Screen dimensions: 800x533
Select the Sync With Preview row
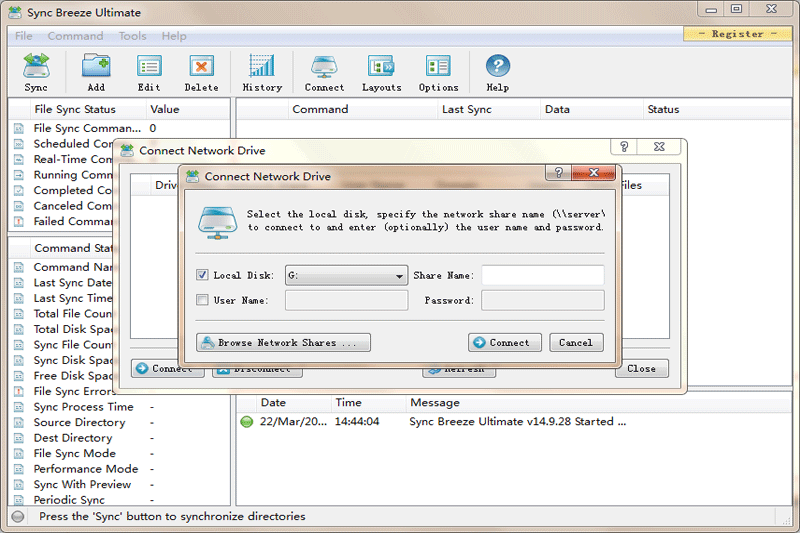point(120,485)
